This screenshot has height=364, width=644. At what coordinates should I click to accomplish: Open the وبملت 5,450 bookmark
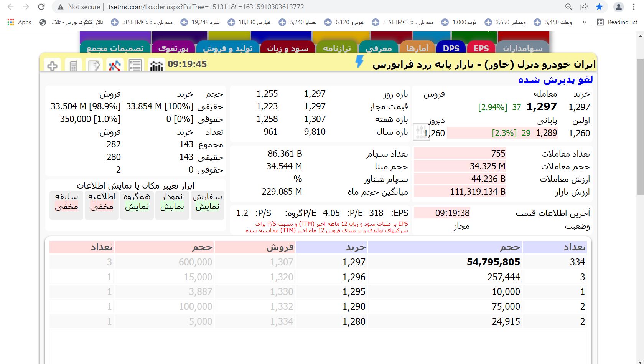(x=553, y=22)
